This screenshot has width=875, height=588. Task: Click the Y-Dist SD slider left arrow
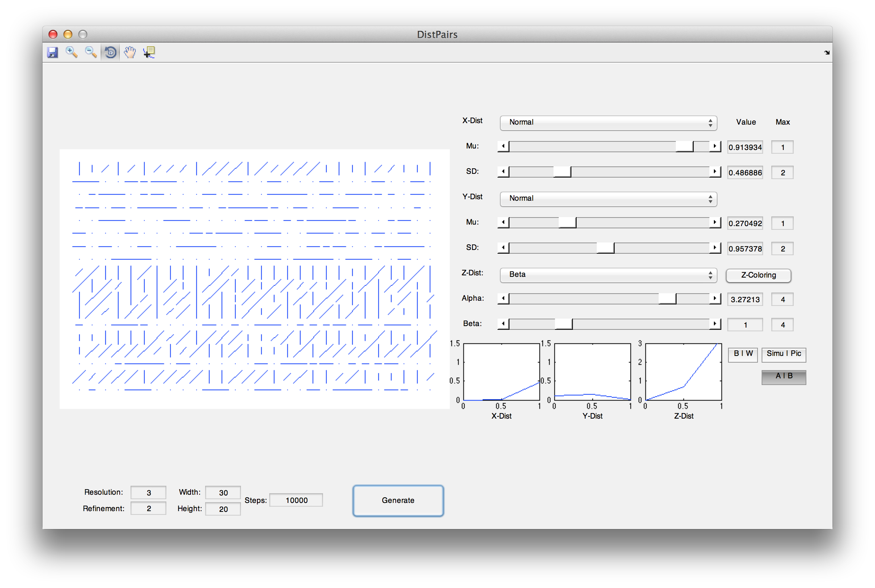pos(503,248)
